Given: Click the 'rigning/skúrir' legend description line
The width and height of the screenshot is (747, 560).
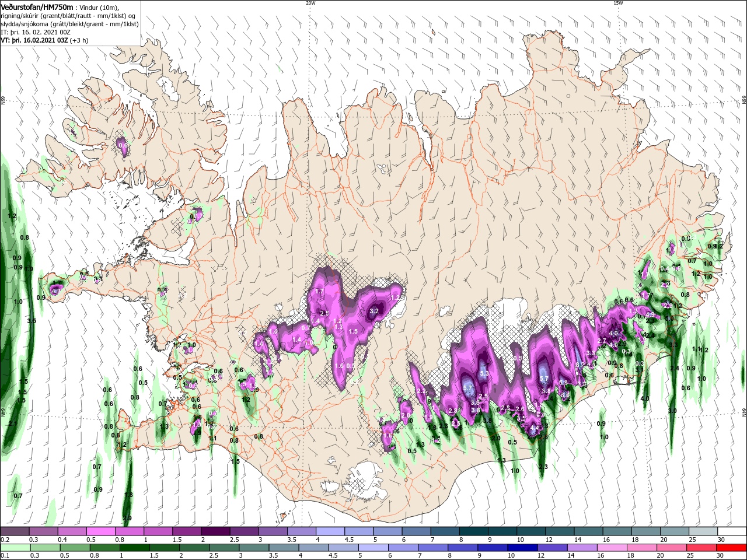Looking at the screenshot, I should [x=68, y=16].
